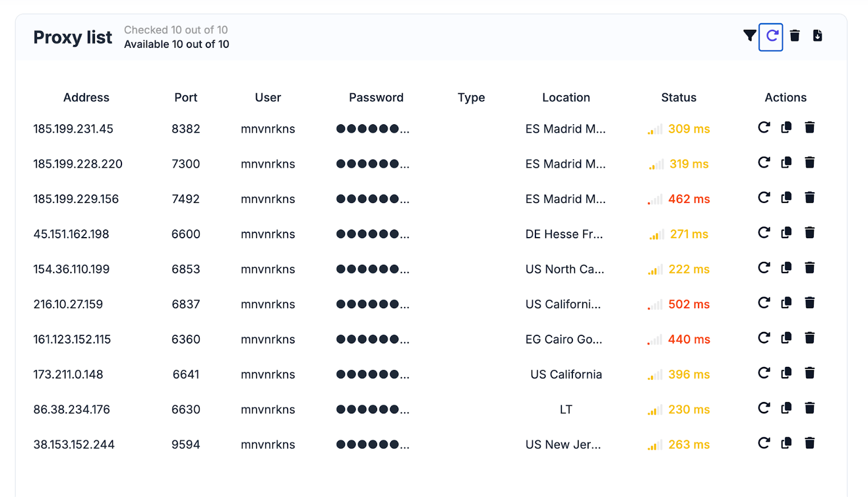Recheck proxy 185.199.231.45

(x=764, y=128)
